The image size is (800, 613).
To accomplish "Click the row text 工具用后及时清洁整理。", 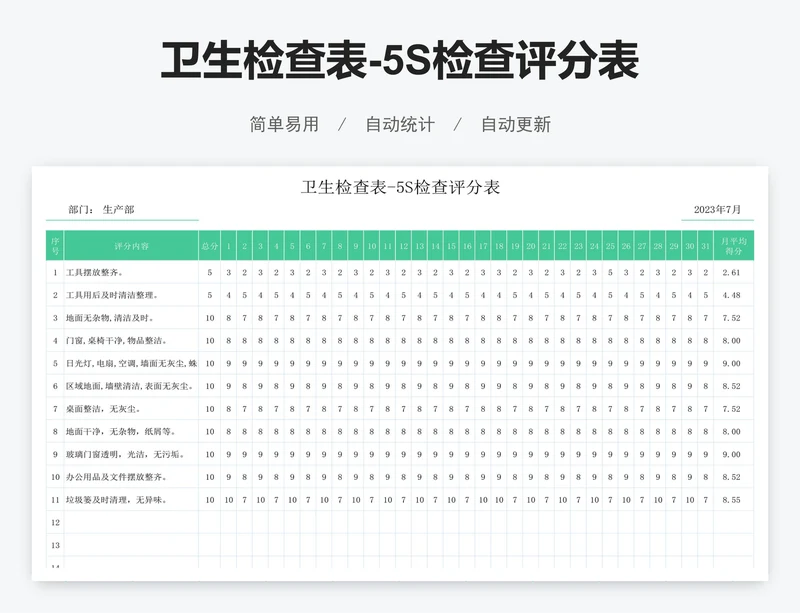I will (112, 295).
